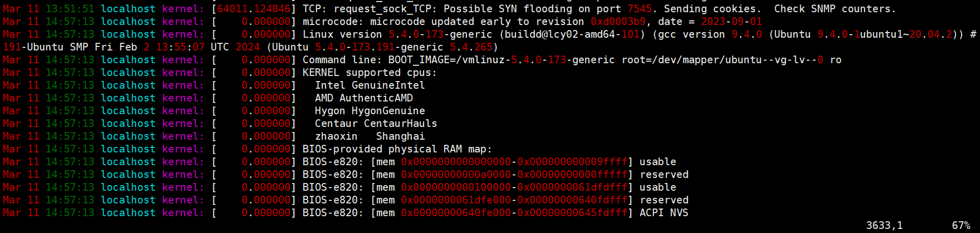Screen dimensions: 980x233
Task: Click the 'Intel GenuineIntel' entry
Action: [x=370, y=85]
